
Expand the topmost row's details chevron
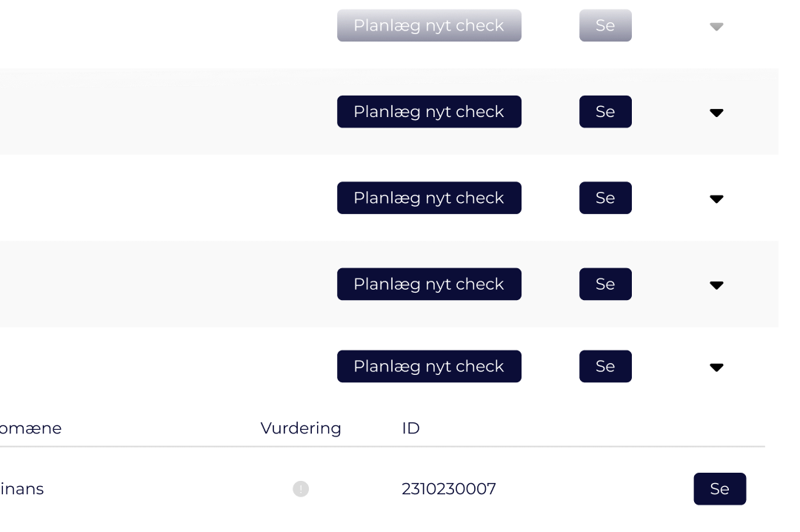(716, 26)
